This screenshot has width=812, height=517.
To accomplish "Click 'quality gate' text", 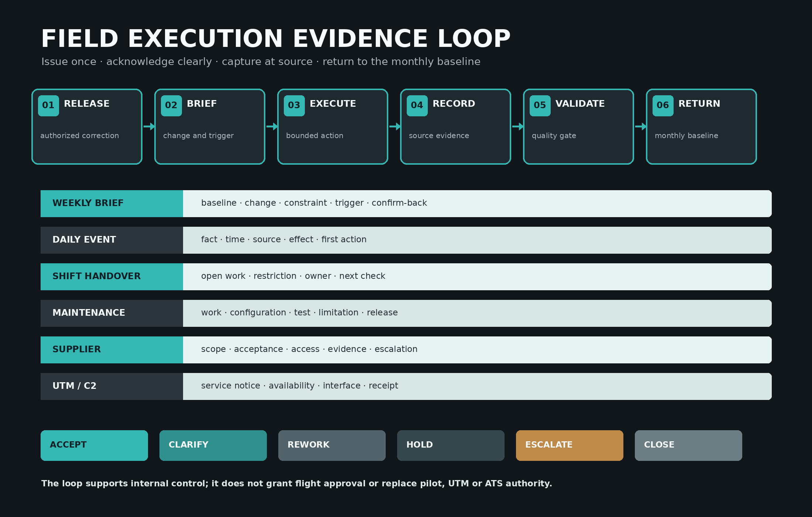I will pos(554,136).
